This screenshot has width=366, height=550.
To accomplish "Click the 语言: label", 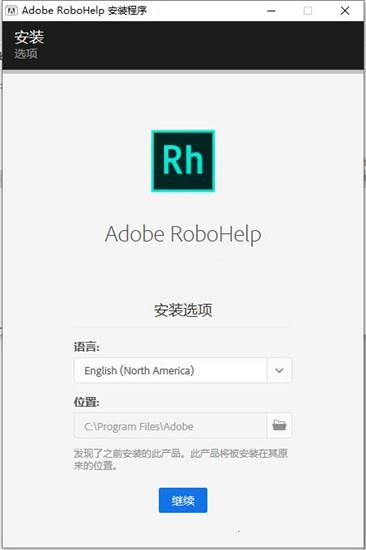I will (86, 347).
